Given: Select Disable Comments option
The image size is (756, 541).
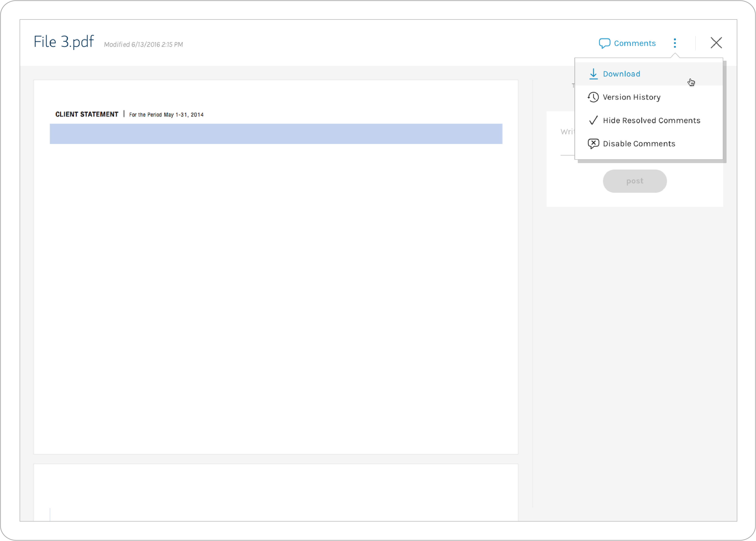Looking at the screenshot, I should click(x=648, y=144).
